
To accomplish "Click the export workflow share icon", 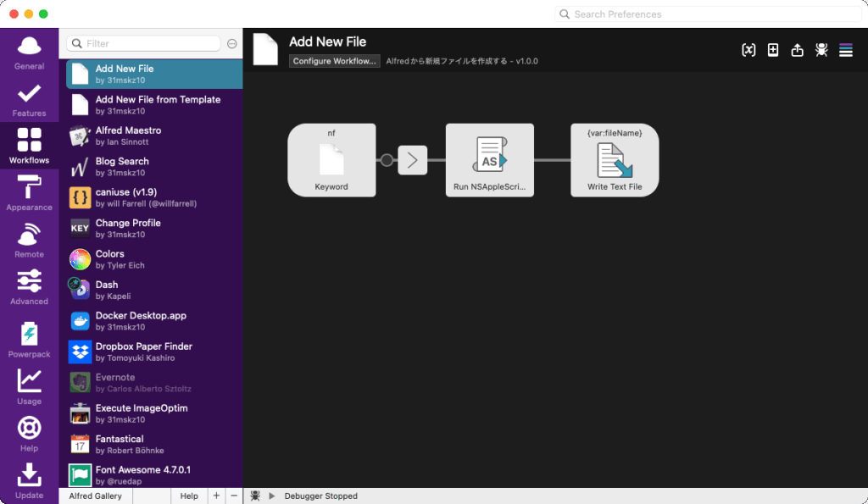I will point(797,50).
